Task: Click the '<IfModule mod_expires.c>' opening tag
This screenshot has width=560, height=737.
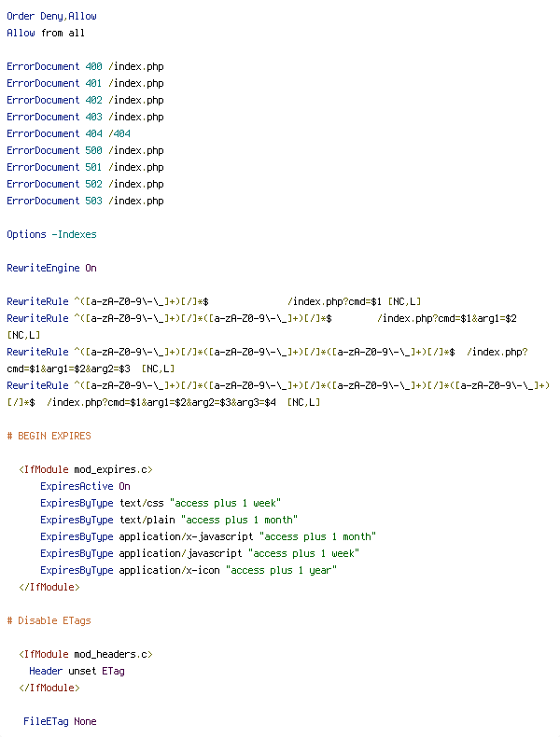Action: point(86,469)
